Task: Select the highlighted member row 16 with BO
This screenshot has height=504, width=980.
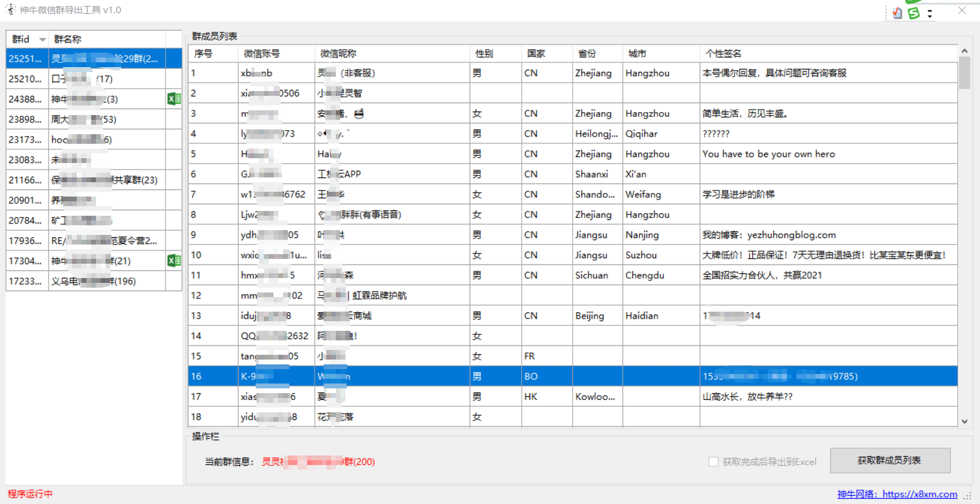Action: point(573,376)
